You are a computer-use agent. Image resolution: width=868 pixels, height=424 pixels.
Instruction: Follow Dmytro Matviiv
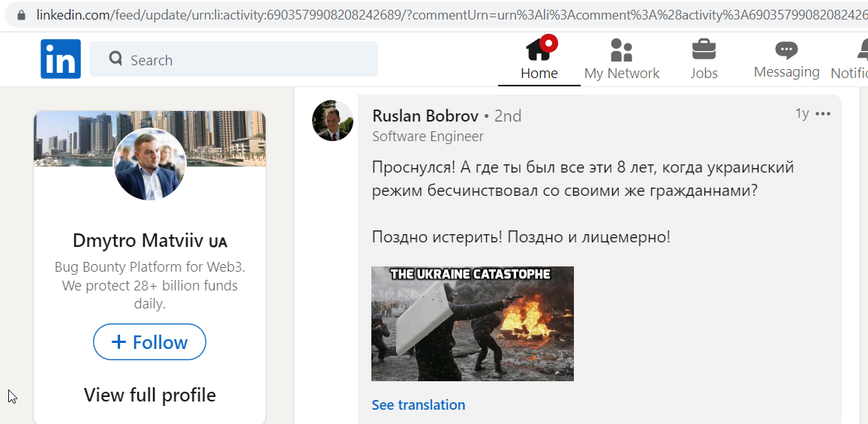coord(149,342)
